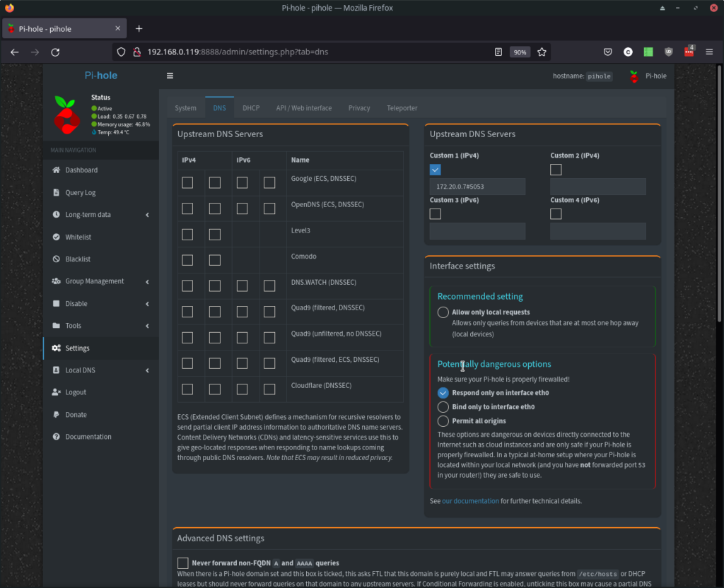Click the Documentation question-mark icon
Screen dimensions: 724x588
click(56, 437)
